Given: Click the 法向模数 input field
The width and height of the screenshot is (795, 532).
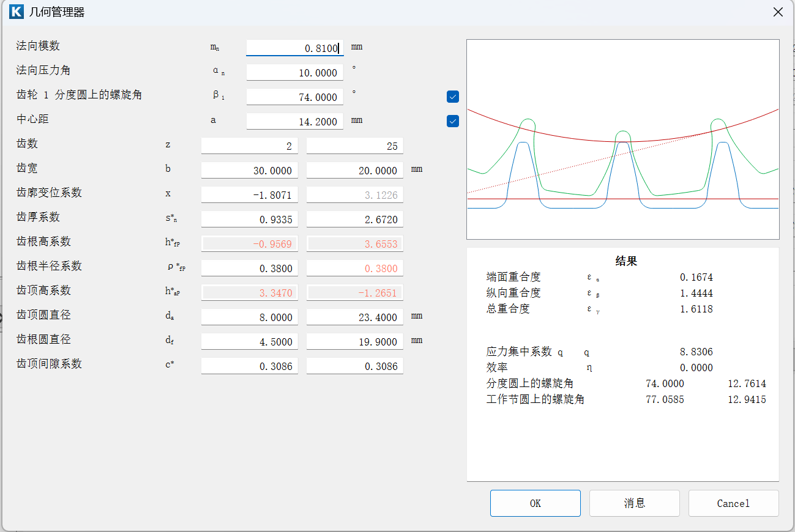Looking at the screenshot, I should 294,48.
